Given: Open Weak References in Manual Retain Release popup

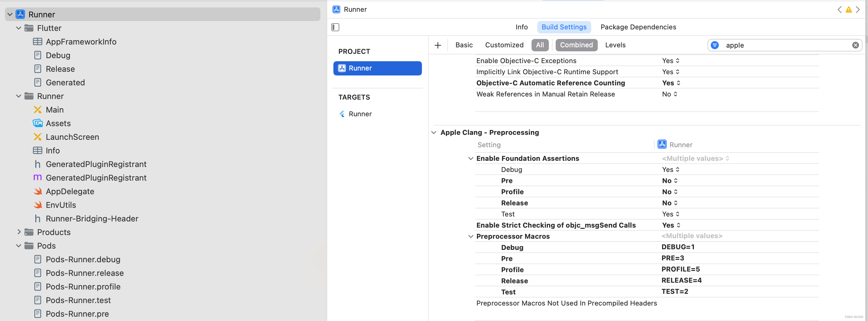Looking at the screenshot, I should click(x=669, y=94).
